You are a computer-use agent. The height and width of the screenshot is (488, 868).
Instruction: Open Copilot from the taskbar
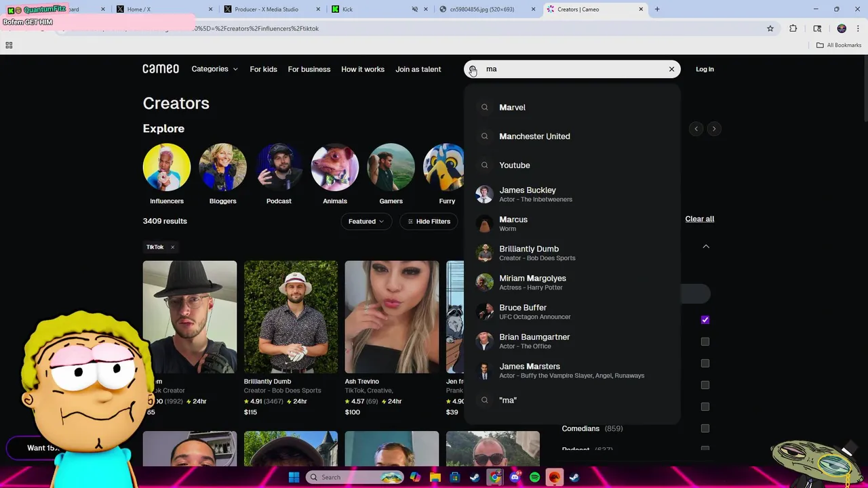[x=415, y=477]
